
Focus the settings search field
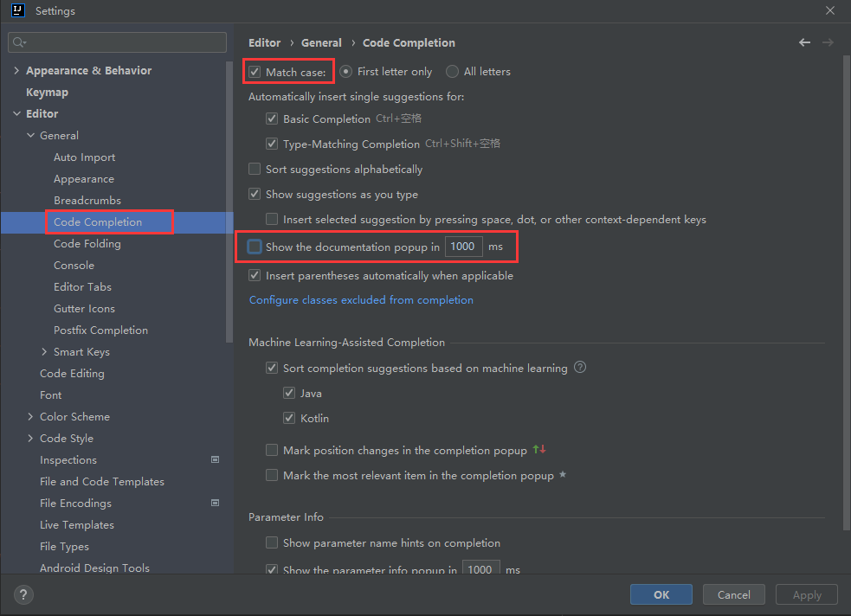click(x=117, y=42)
